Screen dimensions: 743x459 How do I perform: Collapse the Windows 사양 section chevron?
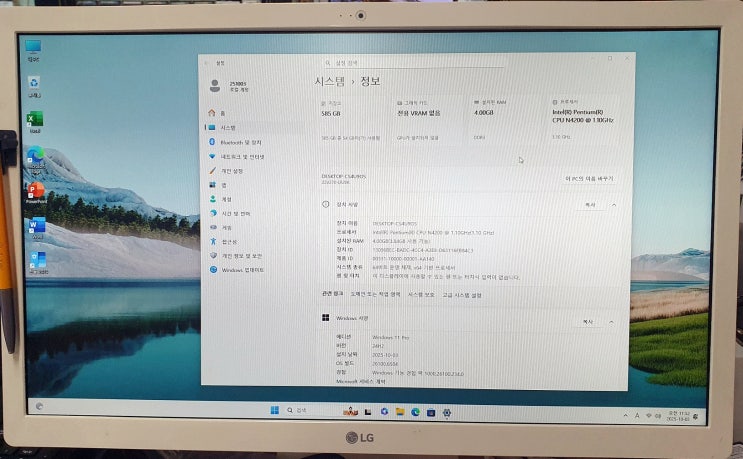(611, 322)
